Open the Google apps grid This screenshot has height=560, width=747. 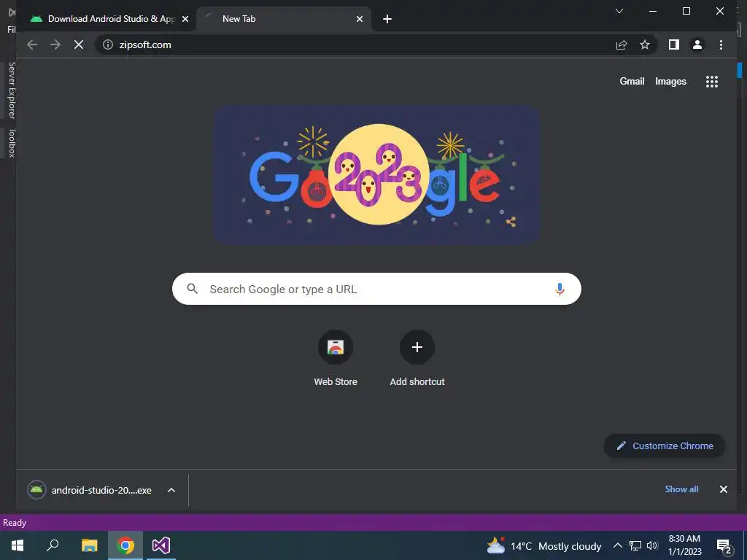pyautogui.click(x=712, y=82)
